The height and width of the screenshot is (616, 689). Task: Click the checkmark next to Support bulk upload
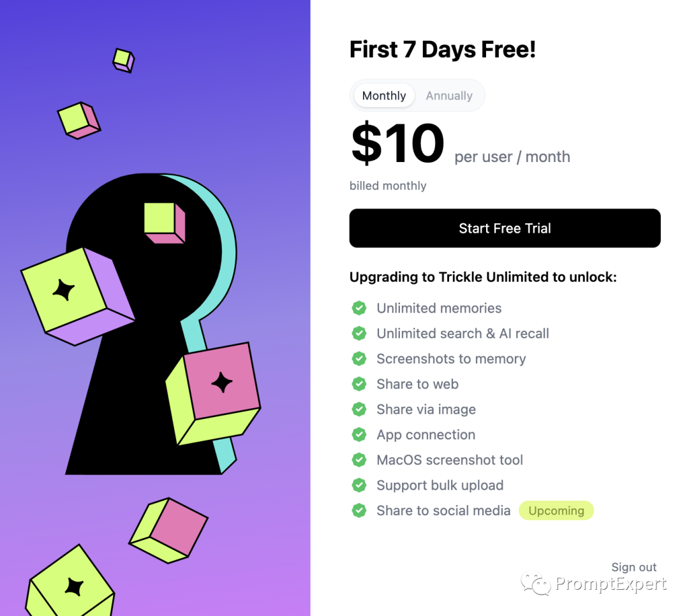pyautogui.click(x=359, y=485)
